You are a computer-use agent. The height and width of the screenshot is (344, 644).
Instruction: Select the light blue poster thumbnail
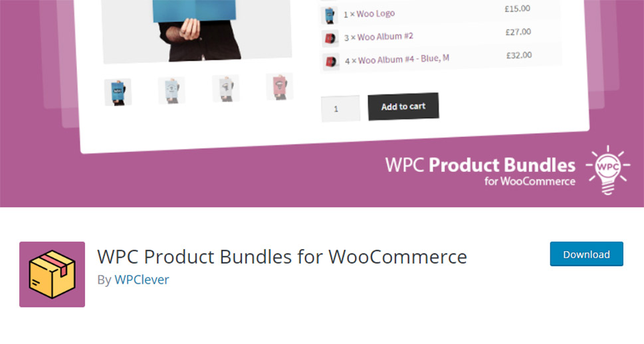pyautogui.click(x=171, y=90)
